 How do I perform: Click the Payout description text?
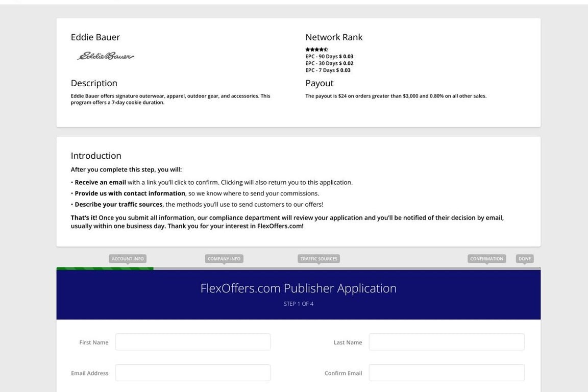396,96
